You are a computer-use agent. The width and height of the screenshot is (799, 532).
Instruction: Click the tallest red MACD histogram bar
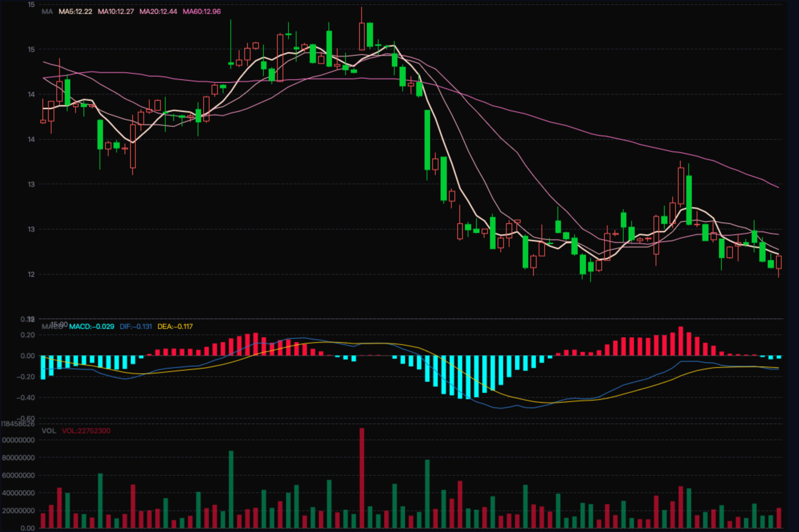click(x=681, y=341)
